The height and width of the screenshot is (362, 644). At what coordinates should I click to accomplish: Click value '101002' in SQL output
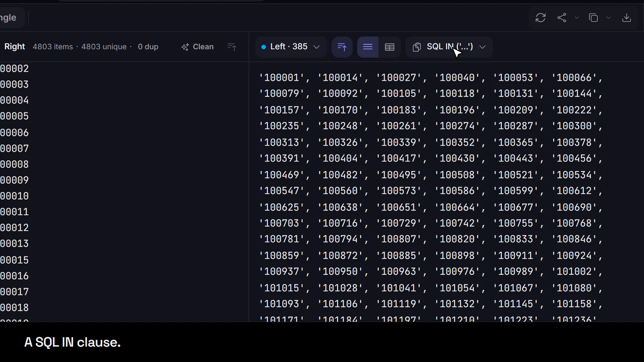574,271
